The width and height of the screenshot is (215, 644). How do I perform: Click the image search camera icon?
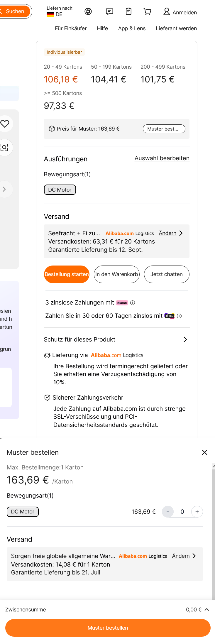point(4,147)
